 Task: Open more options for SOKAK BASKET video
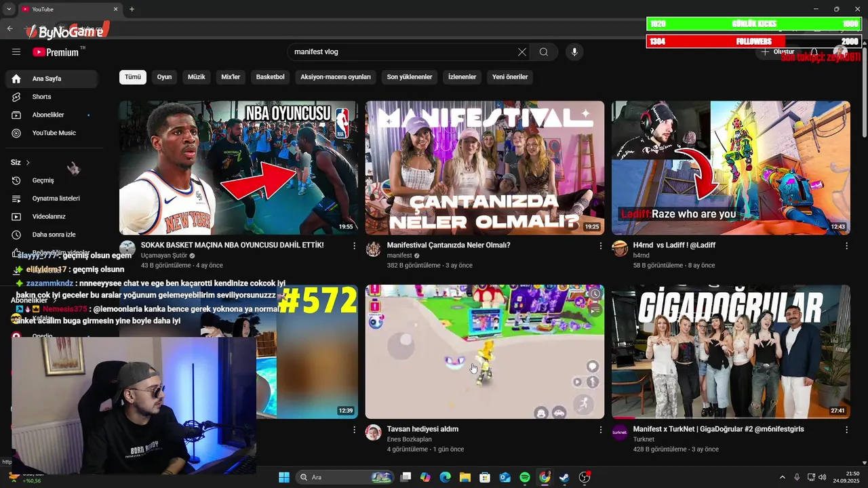coord(354,246)
